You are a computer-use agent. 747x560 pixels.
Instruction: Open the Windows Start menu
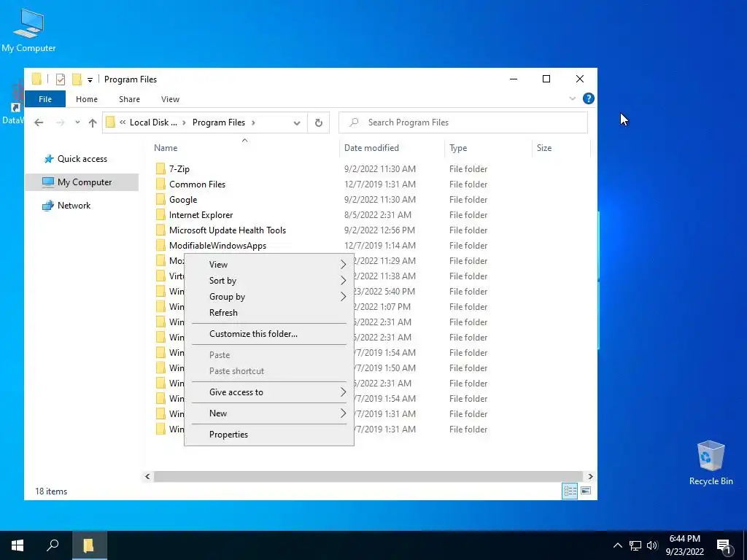click(18, 545)
